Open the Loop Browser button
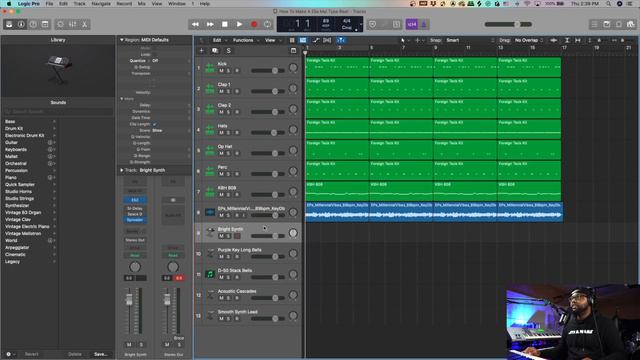The width and height of the screenshot is (640, 360). pos(619,24)
